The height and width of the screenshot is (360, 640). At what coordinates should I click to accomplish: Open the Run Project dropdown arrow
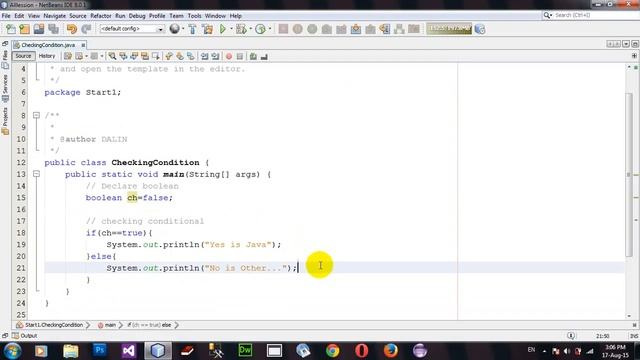point(231,29)
